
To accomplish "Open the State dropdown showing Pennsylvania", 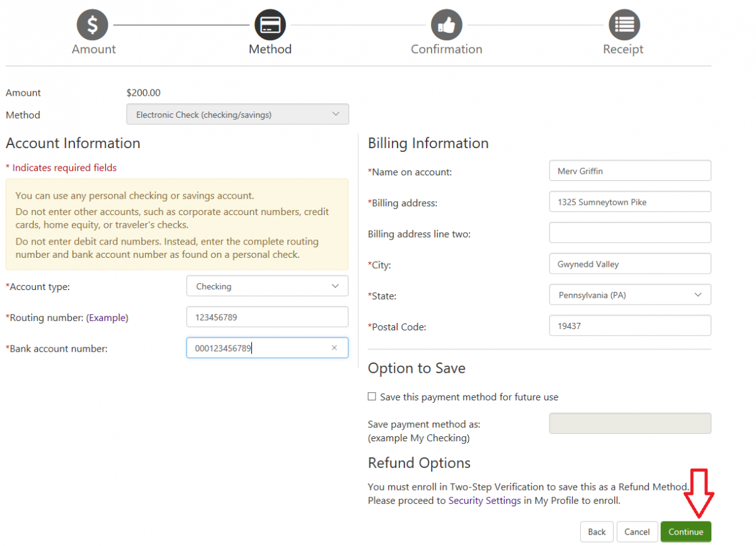I will click(630, 294).
